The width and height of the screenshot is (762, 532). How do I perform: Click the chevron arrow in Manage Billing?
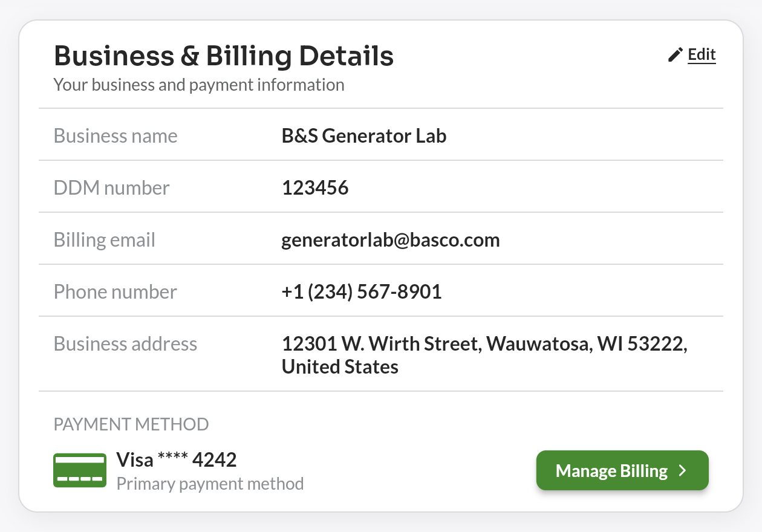click(x=683, y=471)
